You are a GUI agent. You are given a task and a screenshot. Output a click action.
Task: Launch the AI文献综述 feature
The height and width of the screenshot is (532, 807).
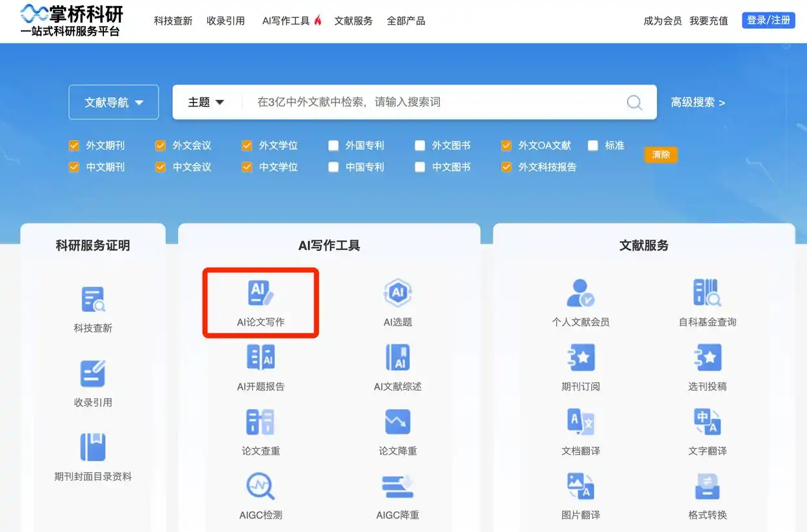[x=397, y=367]
